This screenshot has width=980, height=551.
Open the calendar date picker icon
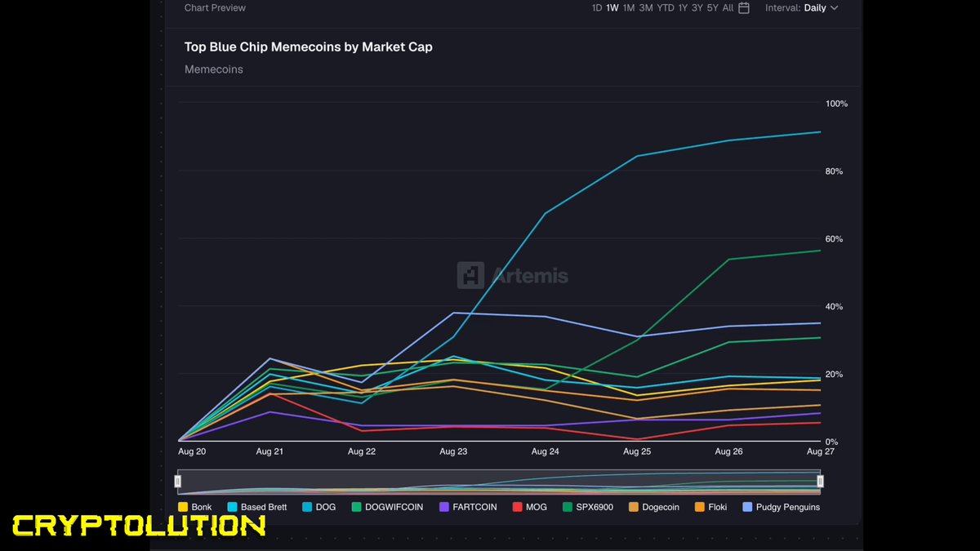[x=744, y=8]
